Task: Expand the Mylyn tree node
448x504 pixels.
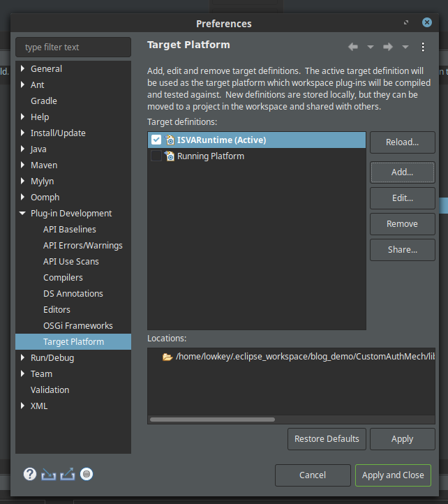Action: 22,181
